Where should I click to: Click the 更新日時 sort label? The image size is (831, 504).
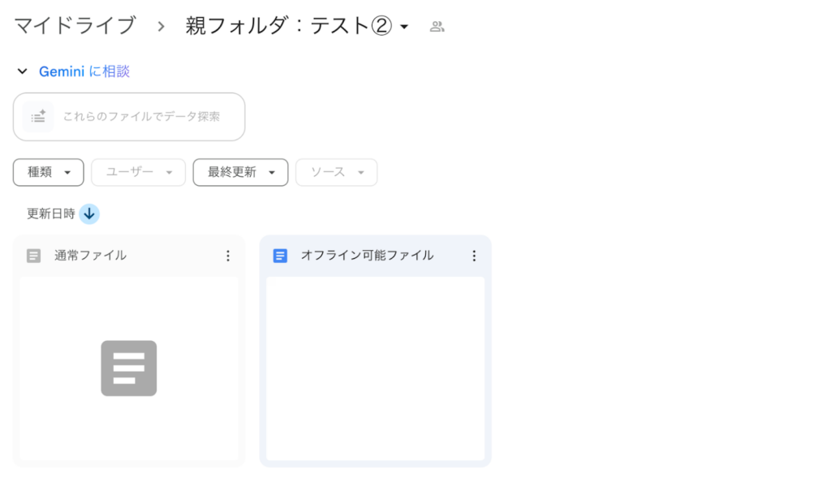[x=50, y=214]
